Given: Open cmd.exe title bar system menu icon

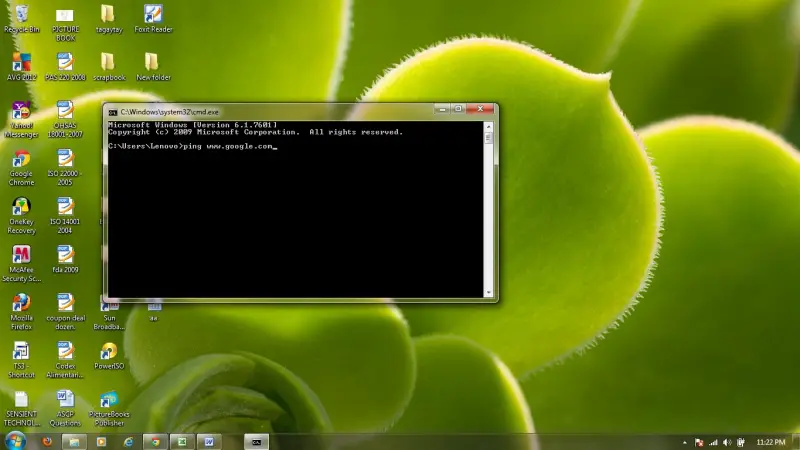Looking at the screenshot, I should tap(113, 112).
